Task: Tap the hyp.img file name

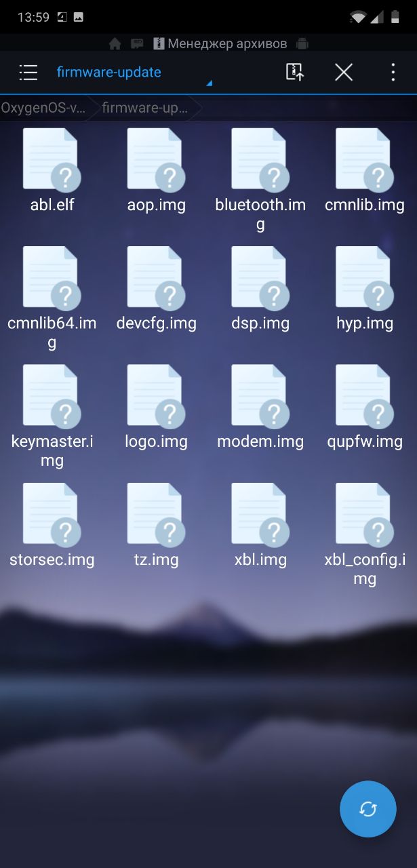Action: (x=365, y=323)
